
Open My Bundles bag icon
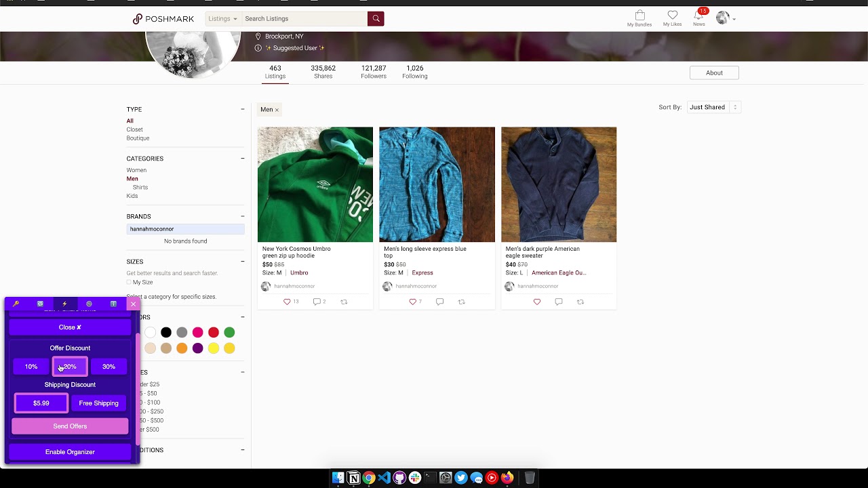tap(639, 18)
